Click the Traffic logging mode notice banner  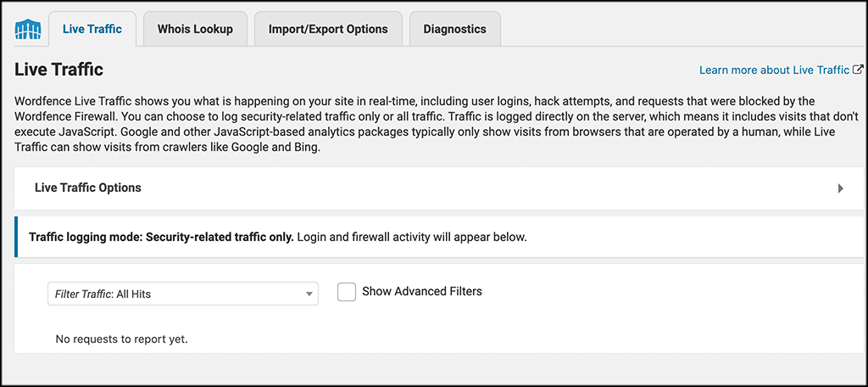[x=439, y=238]
